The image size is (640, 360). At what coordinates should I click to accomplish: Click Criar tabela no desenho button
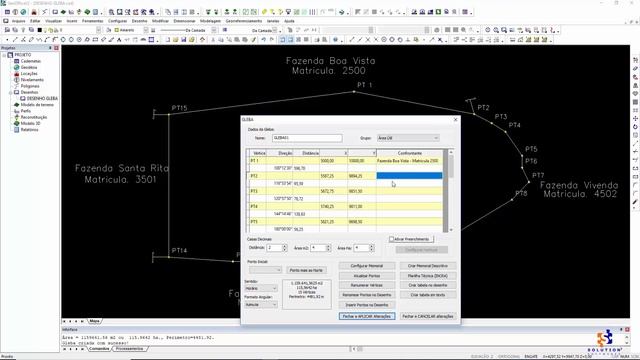point(428,285)
